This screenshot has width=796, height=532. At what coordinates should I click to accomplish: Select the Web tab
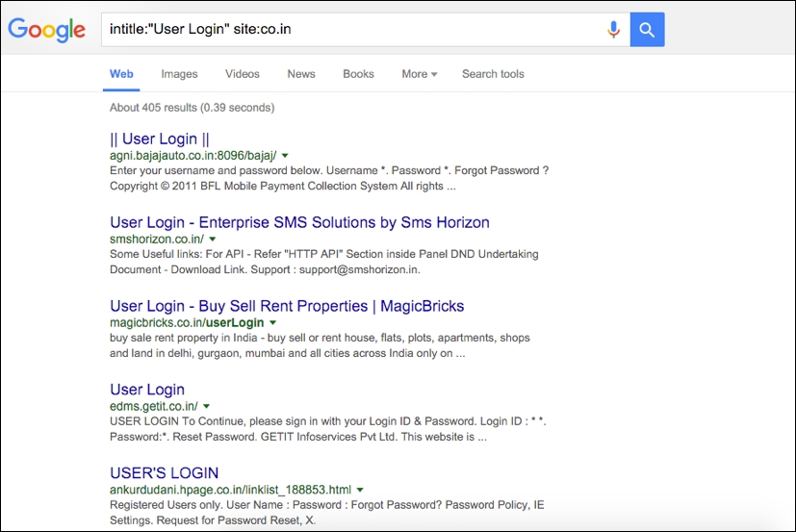(x=121, y=74)
